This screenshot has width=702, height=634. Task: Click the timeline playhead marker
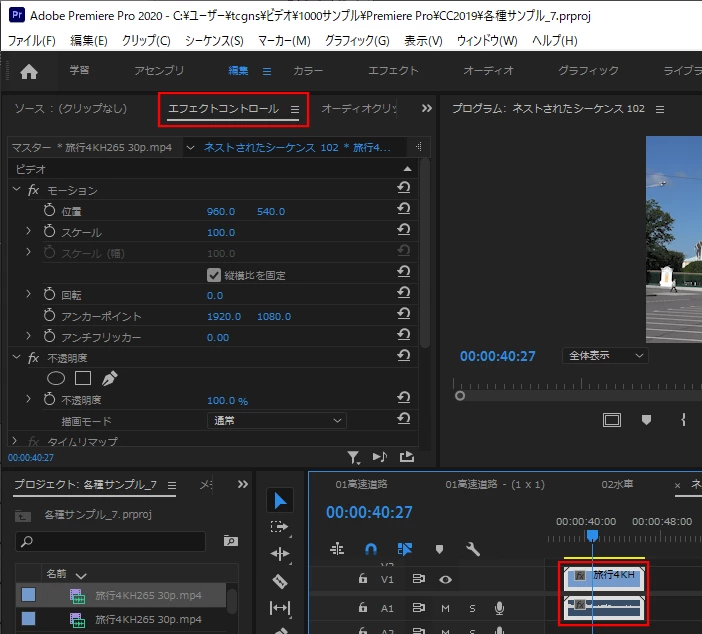pos(592,535)
